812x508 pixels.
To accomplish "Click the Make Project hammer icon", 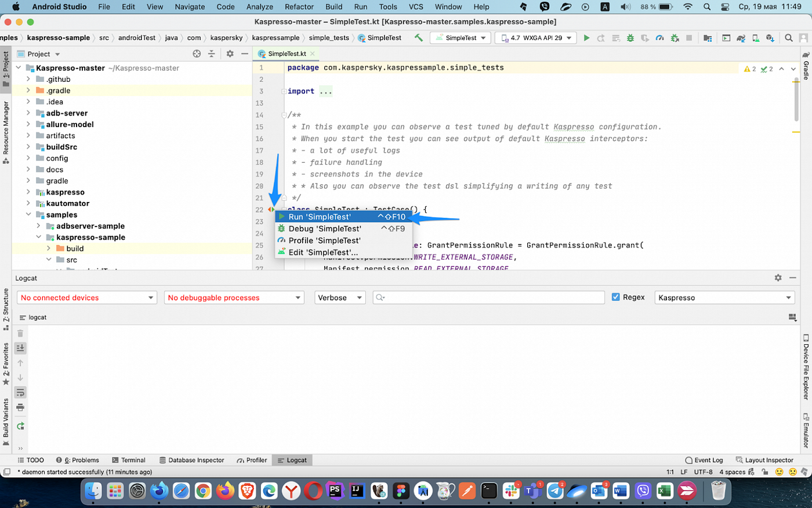I will (x=418, y=38).
